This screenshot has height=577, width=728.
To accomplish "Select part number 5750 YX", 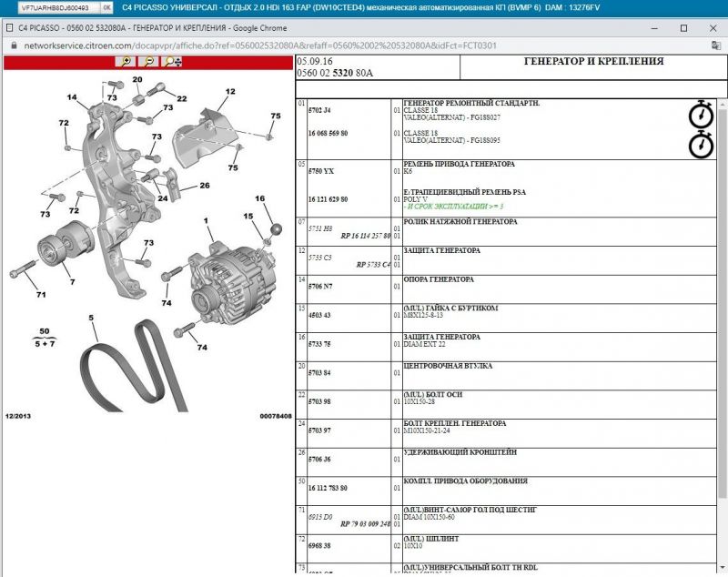I will (324, 169).
